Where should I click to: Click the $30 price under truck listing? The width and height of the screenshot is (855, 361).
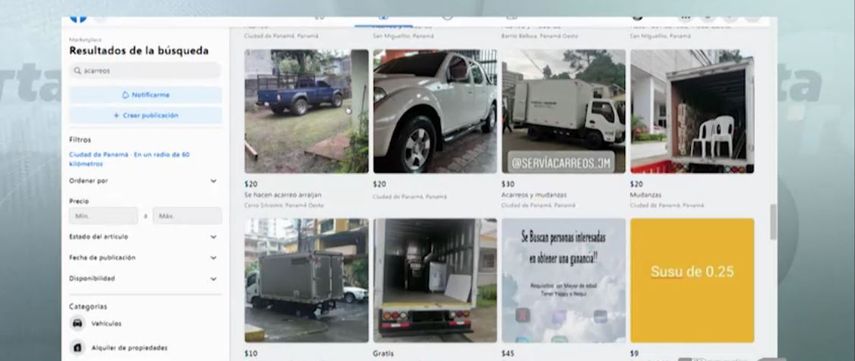[x=508, y=184]
